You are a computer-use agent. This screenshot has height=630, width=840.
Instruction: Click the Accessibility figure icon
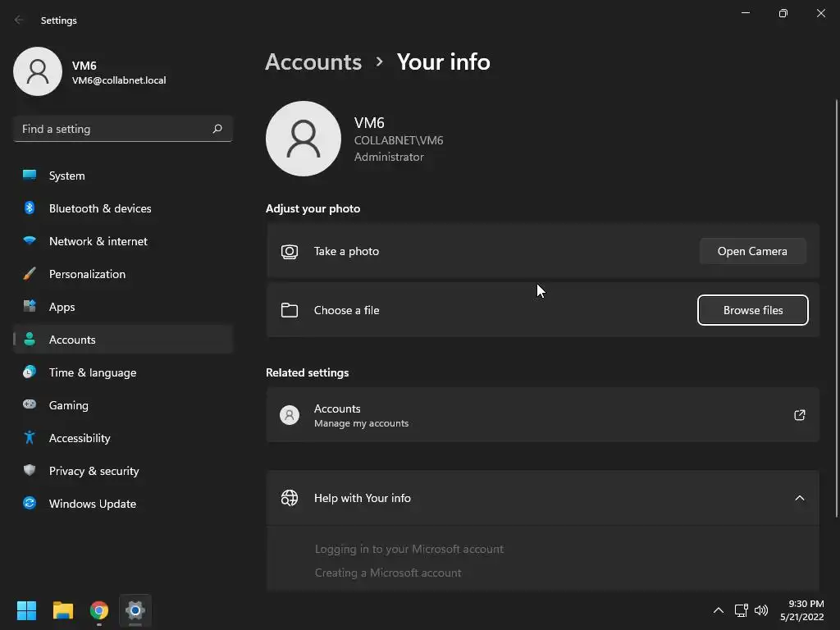click(x=30, y=438)
